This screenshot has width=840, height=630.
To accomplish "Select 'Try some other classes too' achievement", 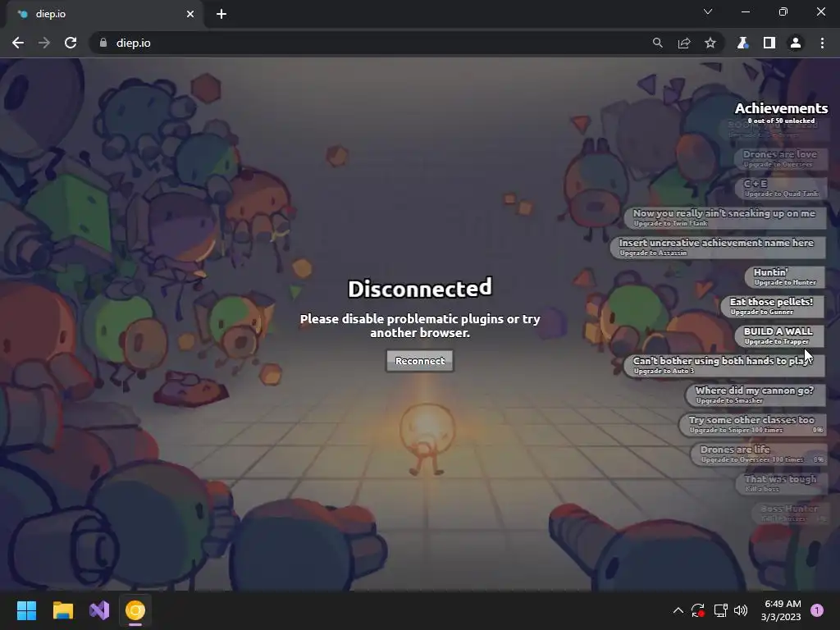I will tap(753, 424).
